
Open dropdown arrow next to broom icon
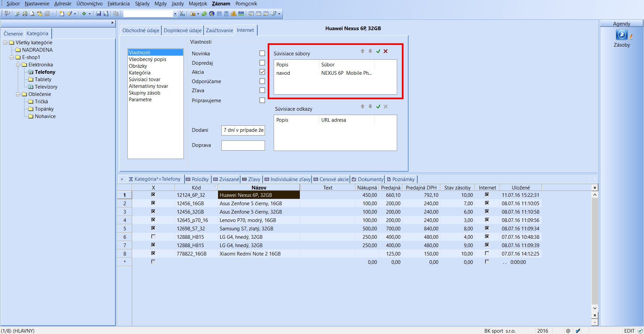click(75, 14)
